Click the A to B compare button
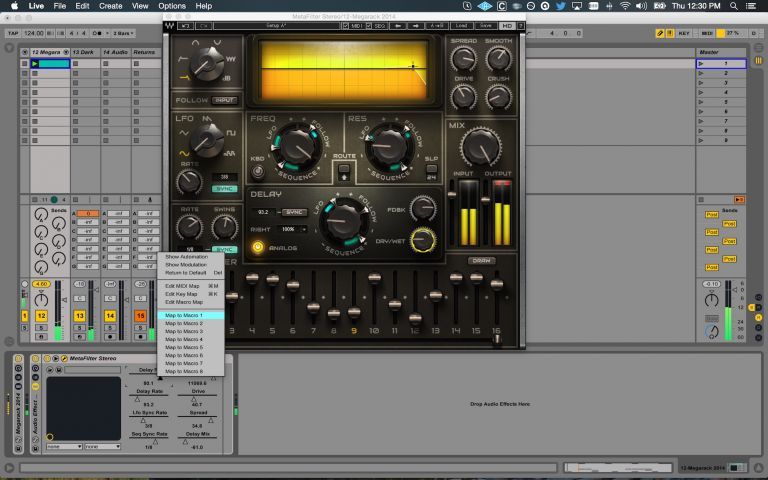The height and width of the screenshot is (480, 768). click(x=436, y=25)
